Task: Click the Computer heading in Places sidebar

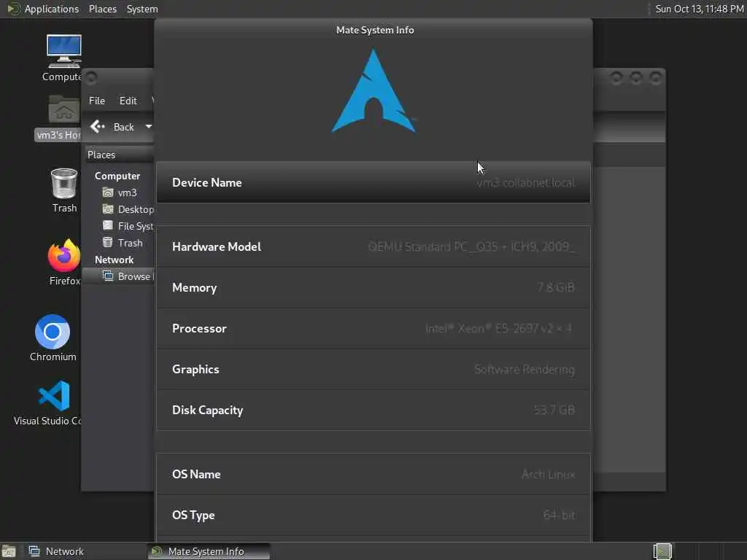Action: [117, 176]
